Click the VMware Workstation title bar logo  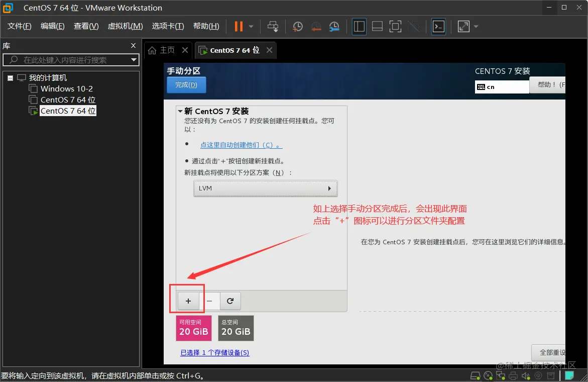(x=8, y=8)
